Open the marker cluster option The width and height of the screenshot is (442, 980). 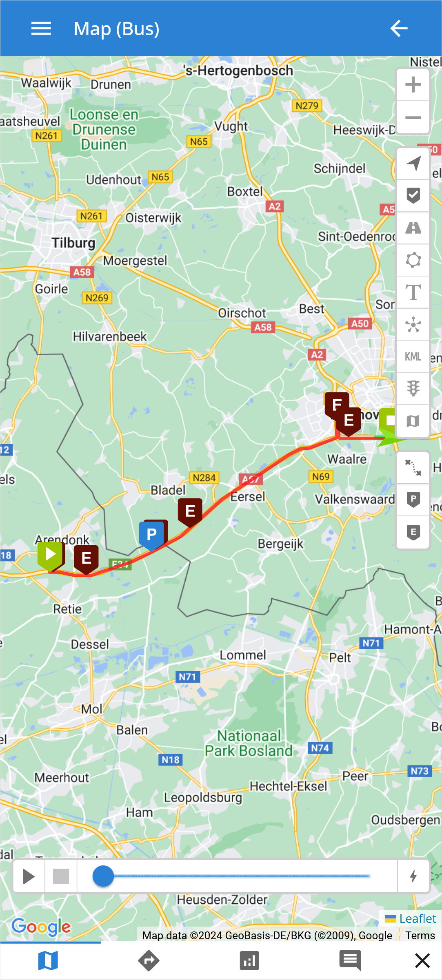click(x=413, y=325)
